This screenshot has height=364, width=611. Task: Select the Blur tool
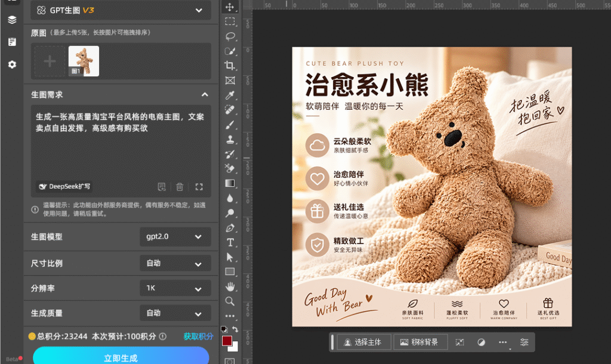click(x=230, y=198)
